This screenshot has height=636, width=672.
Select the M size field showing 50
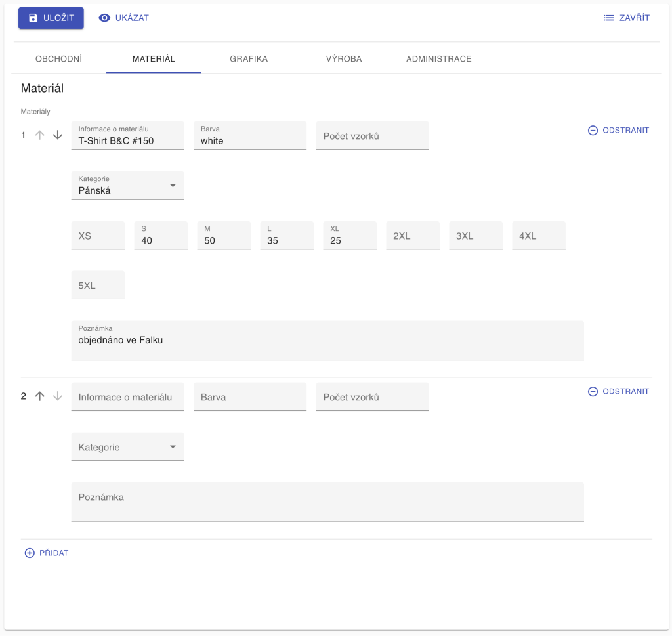(x=224, y=238)
